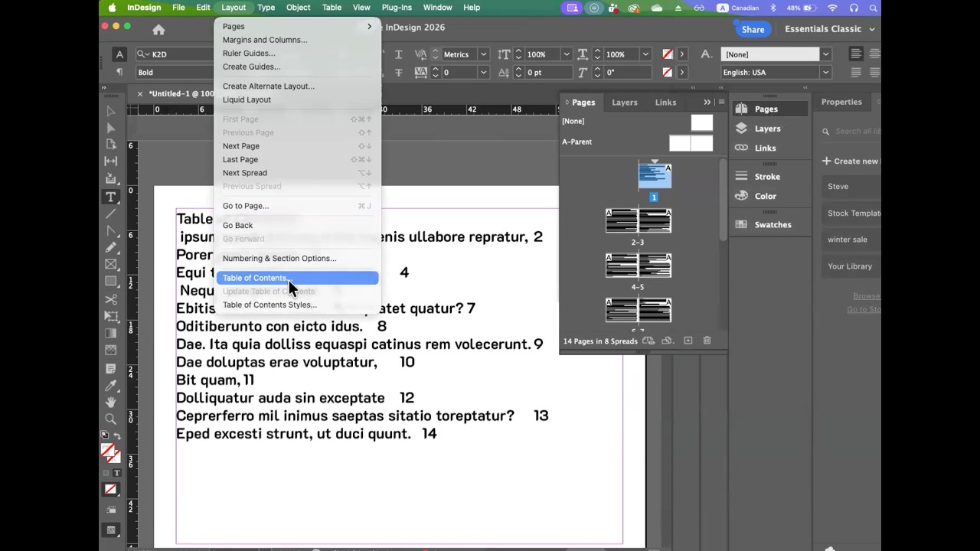
Task: Select the Note tool
Action: tap(111, 368)
